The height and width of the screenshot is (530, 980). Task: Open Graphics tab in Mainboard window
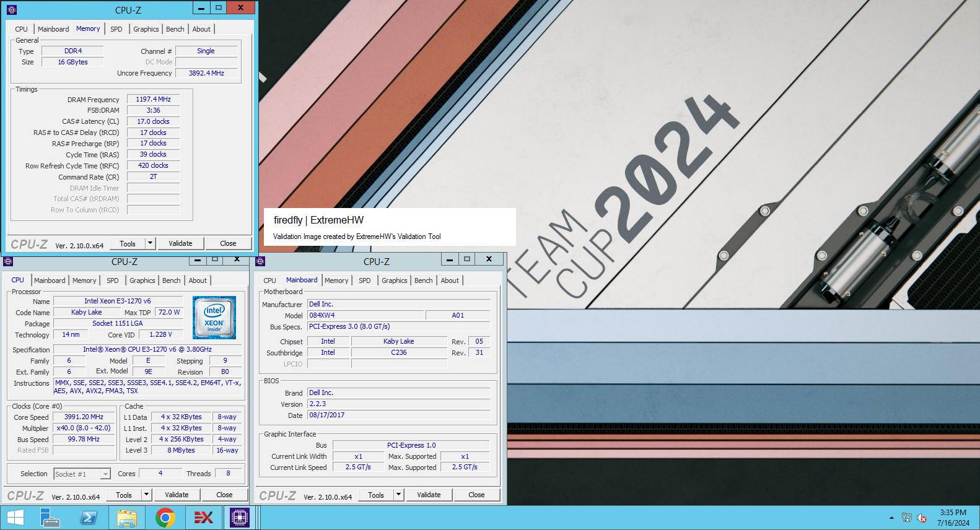(x=395, y=280)
